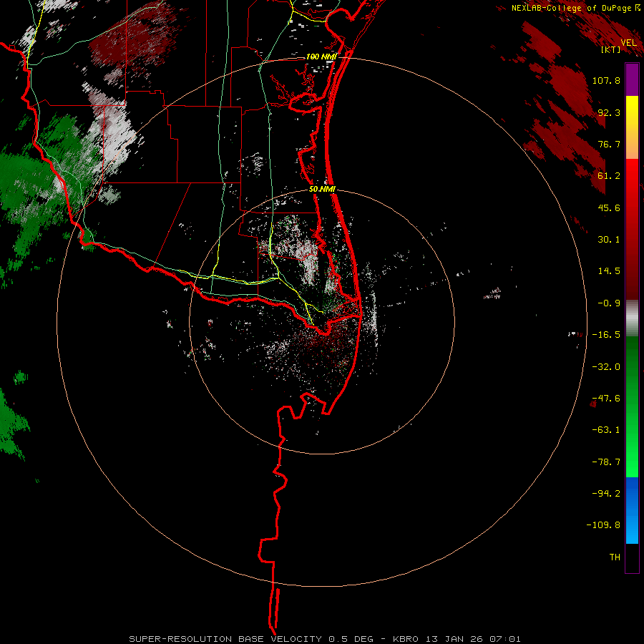Select the -32.0 scale value

pyautogui.click(x=606, y=367)
